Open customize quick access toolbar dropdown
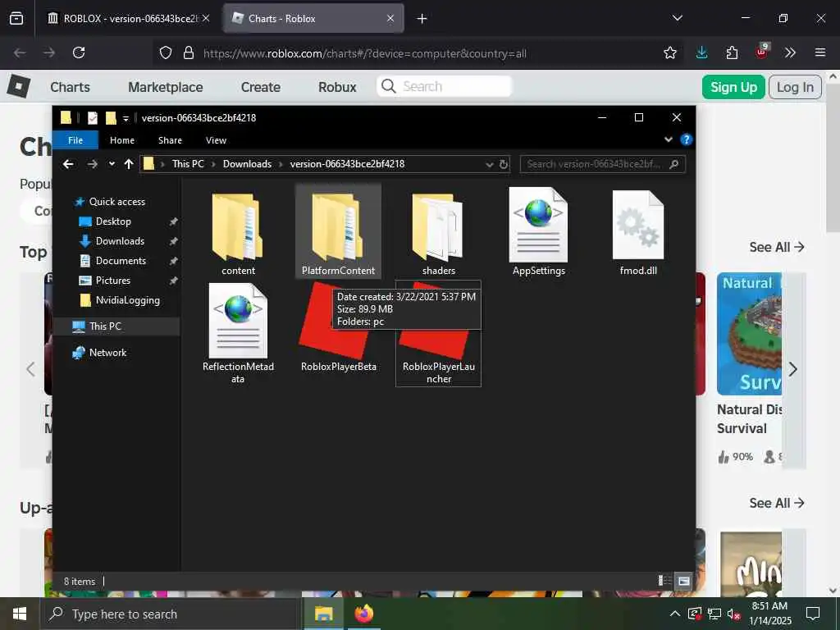 (x=126, y=118)
